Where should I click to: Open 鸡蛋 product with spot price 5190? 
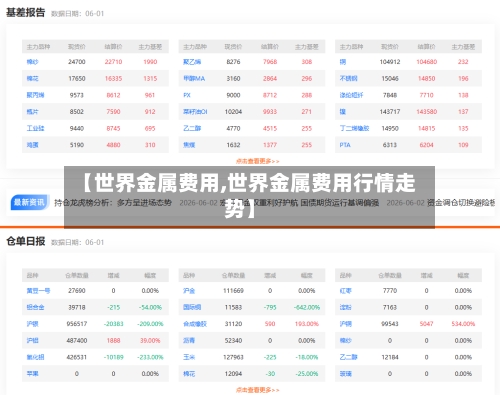click(32, 145)
